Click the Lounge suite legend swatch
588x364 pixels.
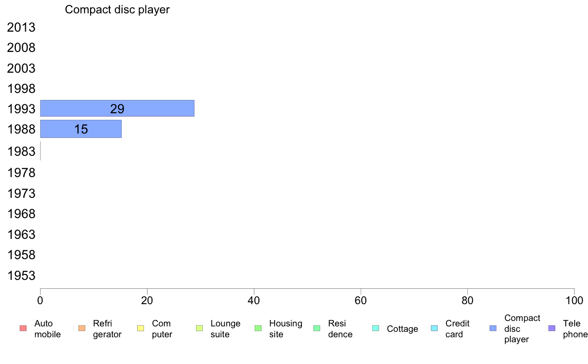(199, 328)
